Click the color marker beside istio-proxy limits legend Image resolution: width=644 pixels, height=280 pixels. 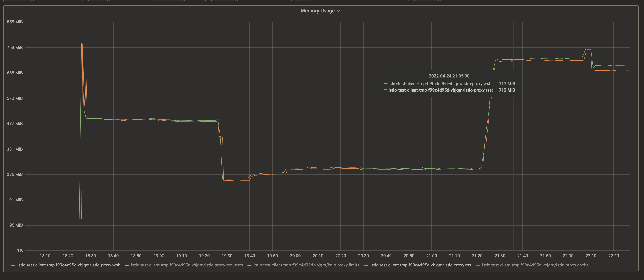249,265
